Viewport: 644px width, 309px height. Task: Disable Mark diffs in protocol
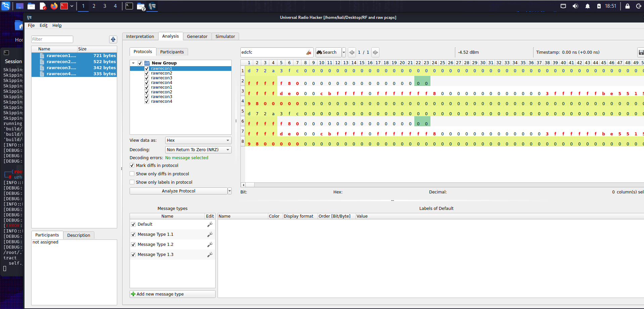click(132, 166)
